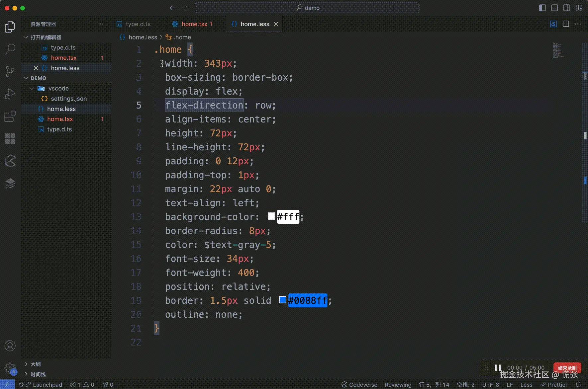Click the Prettier formatter status bar item

554,384
